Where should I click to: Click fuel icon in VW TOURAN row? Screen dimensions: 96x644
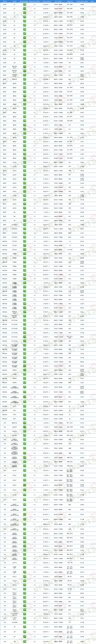(25, 622)
